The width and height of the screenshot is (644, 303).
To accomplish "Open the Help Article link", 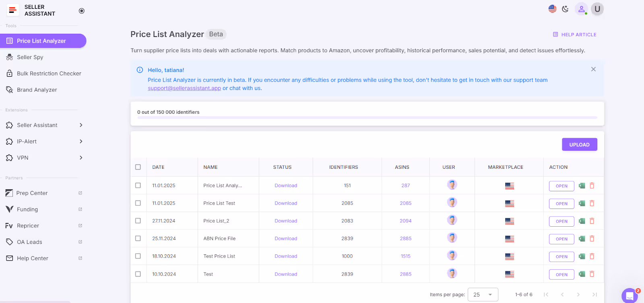I will [x=575, y=35].
